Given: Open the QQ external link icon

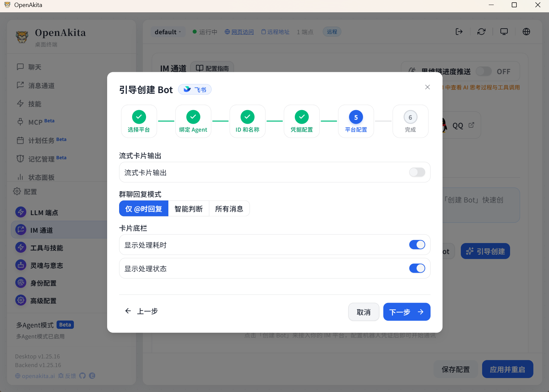Looking at the screenshot, I should pos(471,125).
